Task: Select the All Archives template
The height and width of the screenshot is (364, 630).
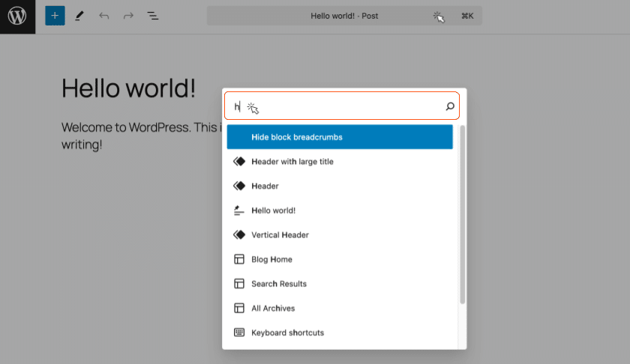Action: [273, 309]
